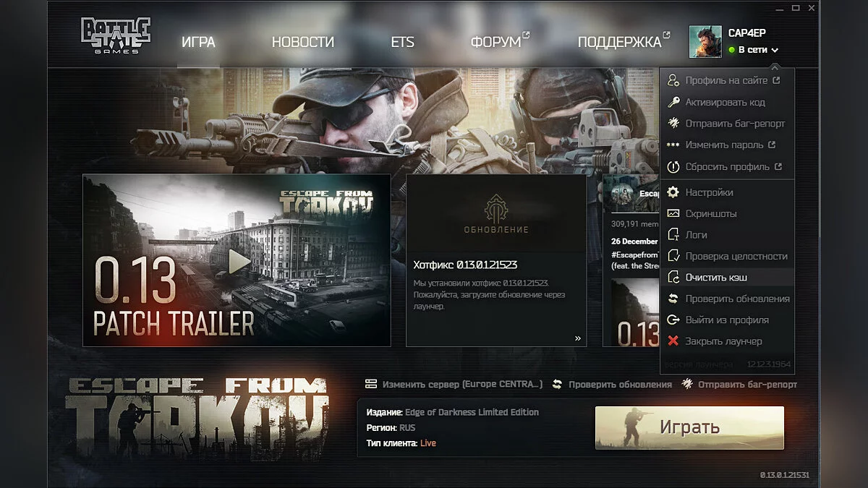Click version number 0.13.0.1.21531
This screenshot has width=868, height=488.
pyautogui.click(x=784, y=475)
